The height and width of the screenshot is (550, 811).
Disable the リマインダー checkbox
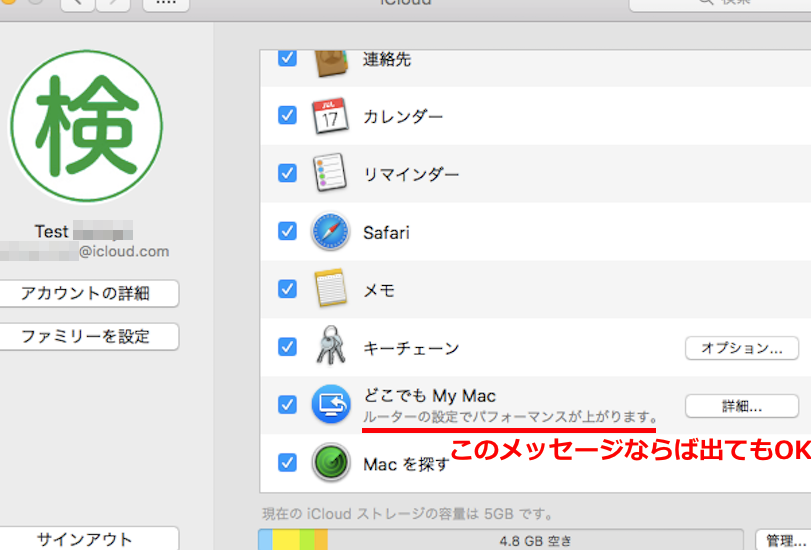coord(287,173)
